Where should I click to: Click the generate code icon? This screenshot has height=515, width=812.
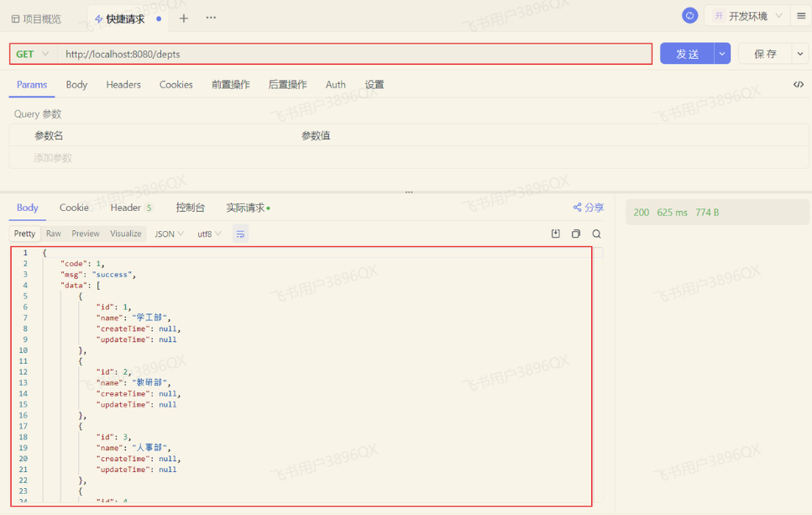(799, 85)
